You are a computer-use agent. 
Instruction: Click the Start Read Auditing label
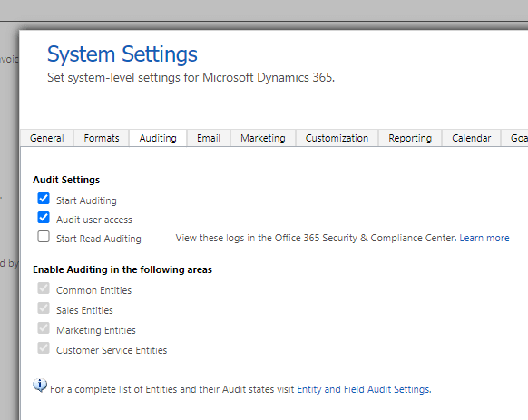99,239
